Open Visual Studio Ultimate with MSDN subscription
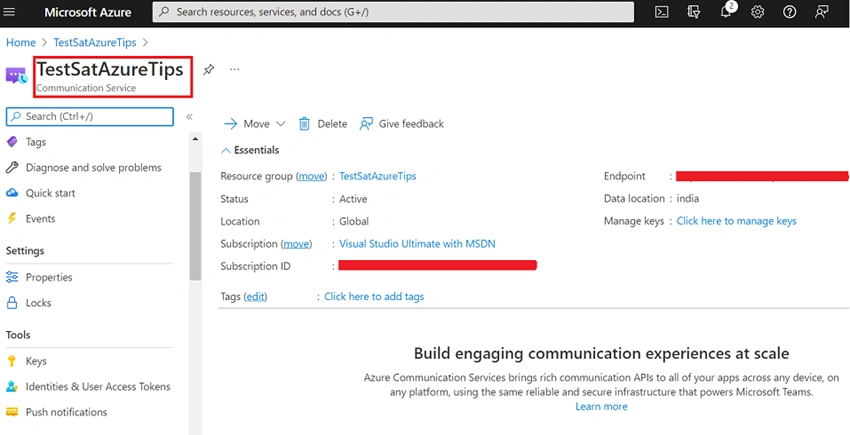850x435 pixels. pyautogui.click(x=417, y=244)
